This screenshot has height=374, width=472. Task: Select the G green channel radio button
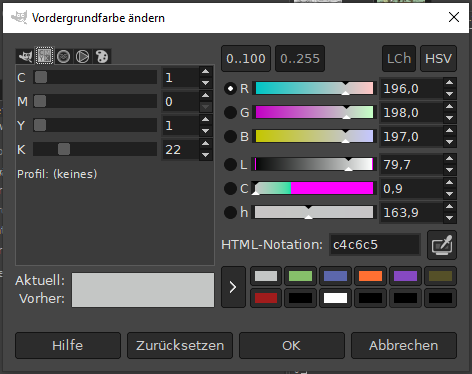tap(230, 113)
